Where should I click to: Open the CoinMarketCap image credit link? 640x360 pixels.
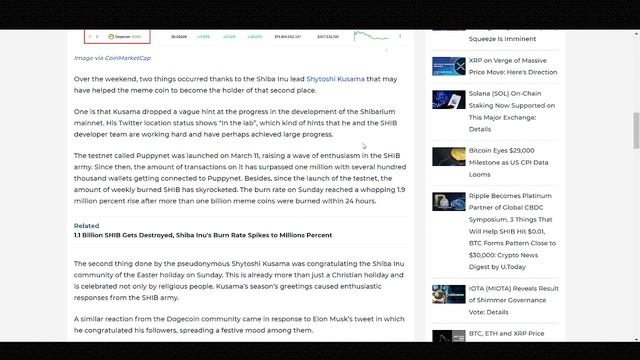[128, 58]
